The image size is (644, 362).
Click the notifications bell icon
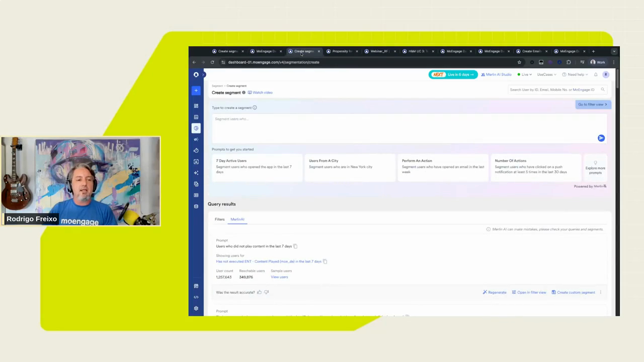pos(596,74)
